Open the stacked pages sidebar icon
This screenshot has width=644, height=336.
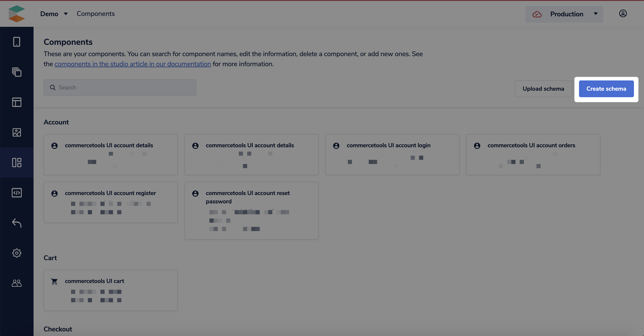coord(17,72)
